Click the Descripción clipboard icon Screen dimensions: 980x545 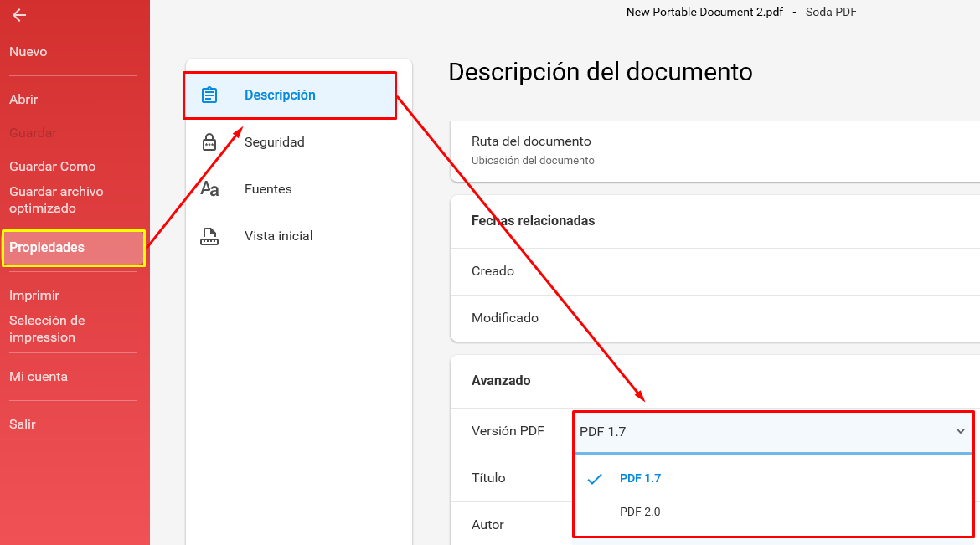click(209, 95)
